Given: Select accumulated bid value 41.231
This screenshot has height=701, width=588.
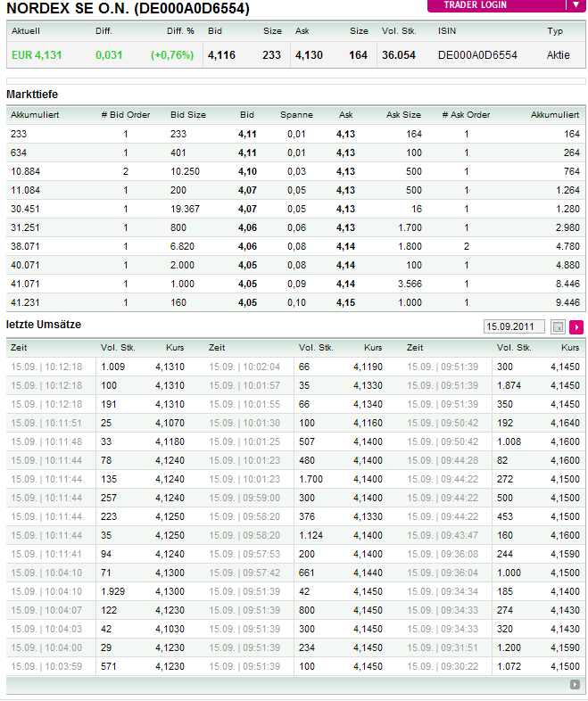Looking at the screenshot, I should [x=26, y=302].
